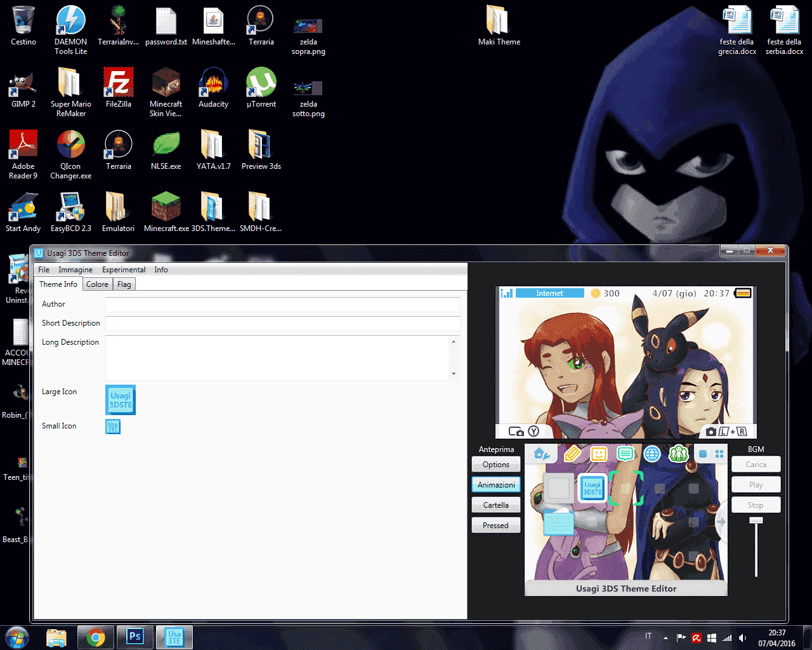Screen dimensions: 812x650
Task: Open the Super Mario ReMaker folder
Action: click(71, 92)
